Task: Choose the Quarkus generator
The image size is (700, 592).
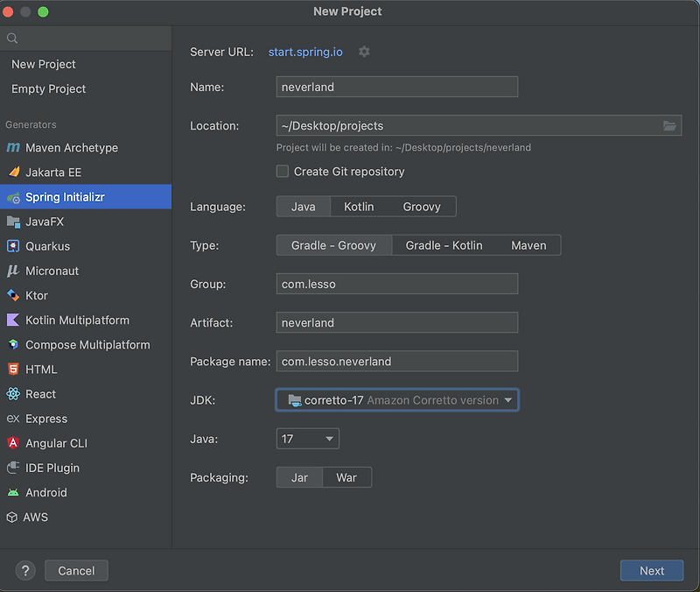Action: tap(52, 246)
